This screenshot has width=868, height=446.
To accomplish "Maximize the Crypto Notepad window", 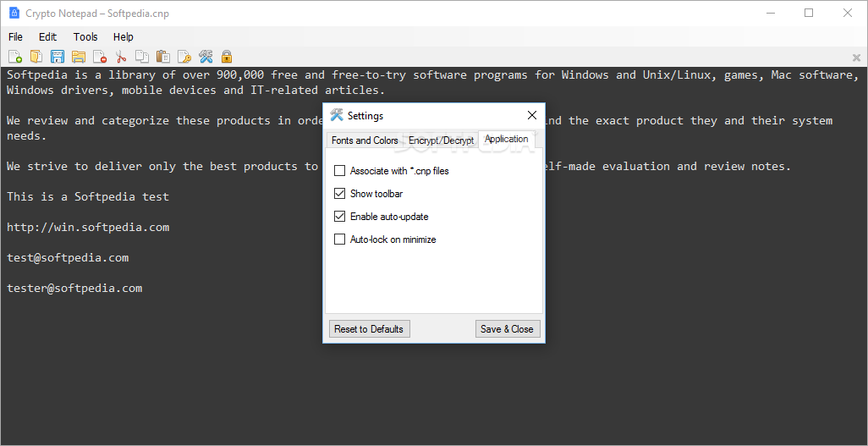I will [809, 14].
